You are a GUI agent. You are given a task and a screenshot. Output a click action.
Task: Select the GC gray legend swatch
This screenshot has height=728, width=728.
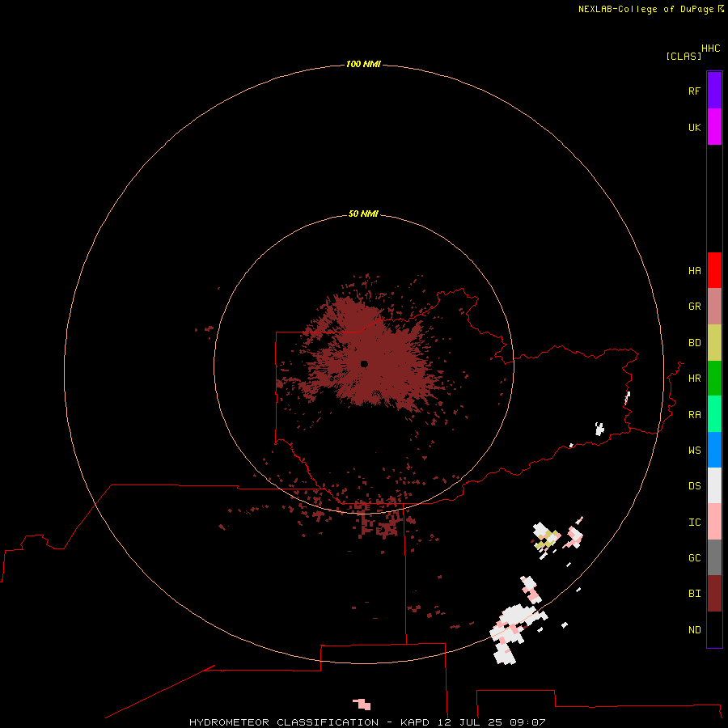coord(714,557)
